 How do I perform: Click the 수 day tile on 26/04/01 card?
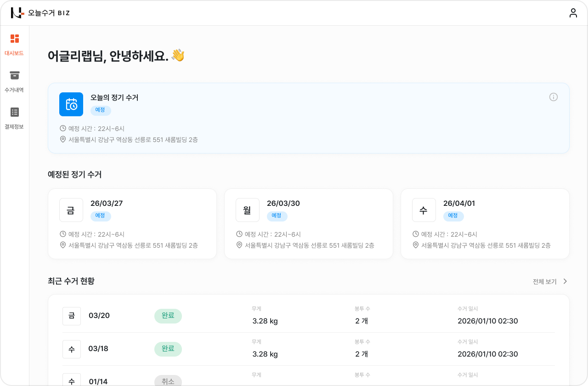point(424,210)
